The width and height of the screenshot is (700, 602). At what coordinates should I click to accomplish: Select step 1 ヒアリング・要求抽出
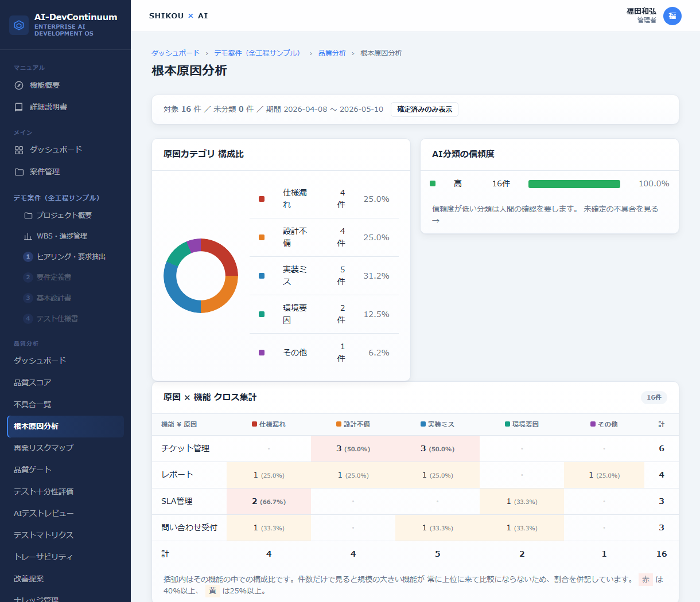point(65,257)
